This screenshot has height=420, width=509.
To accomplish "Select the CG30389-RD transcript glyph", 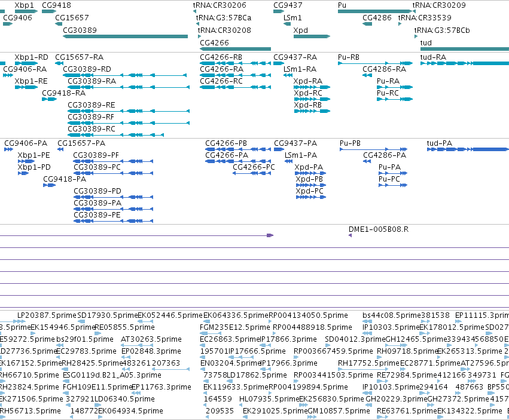I will (x=124, y=75).
